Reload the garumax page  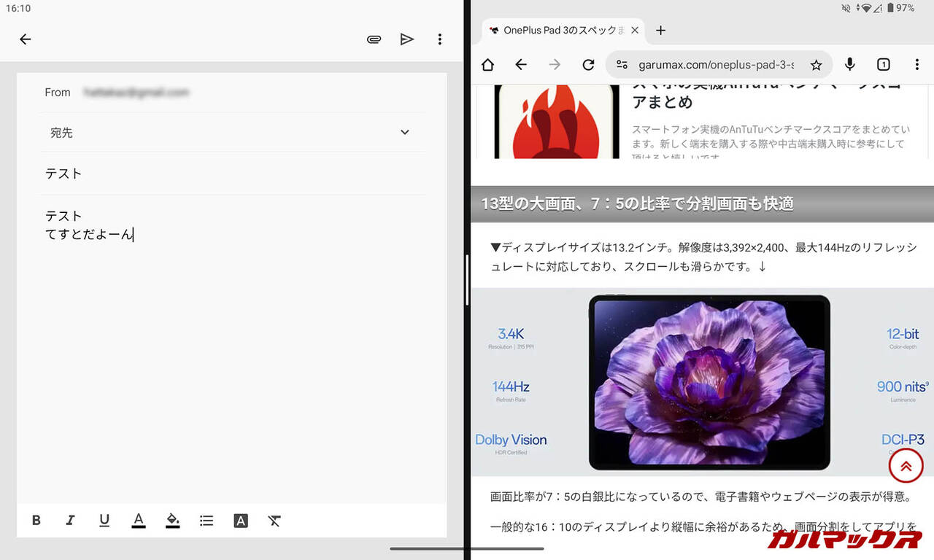click(588, 65)
